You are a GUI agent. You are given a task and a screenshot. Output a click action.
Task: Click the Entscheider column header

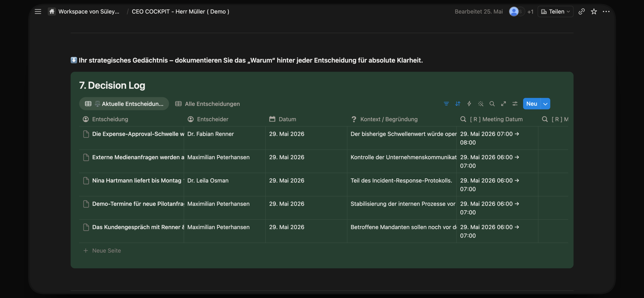(225, 119)
